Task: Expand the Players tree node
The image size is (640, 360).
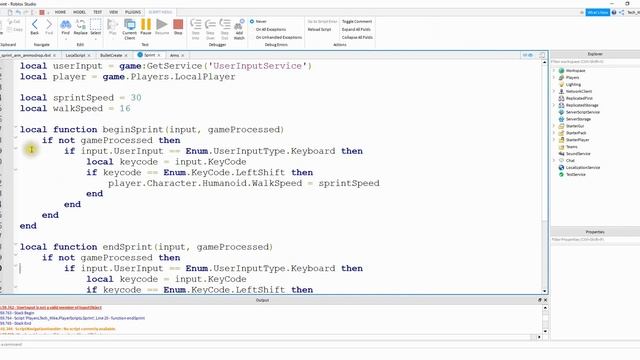Action: [x=554, y=78]
